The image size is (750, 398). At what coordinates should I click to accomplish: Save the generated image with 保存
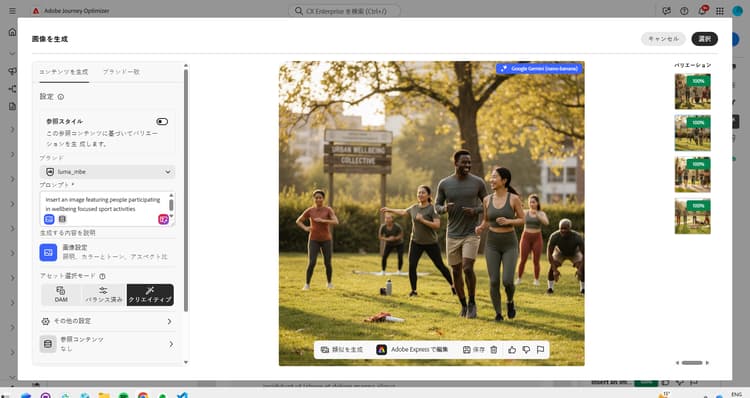click(474, 350)
